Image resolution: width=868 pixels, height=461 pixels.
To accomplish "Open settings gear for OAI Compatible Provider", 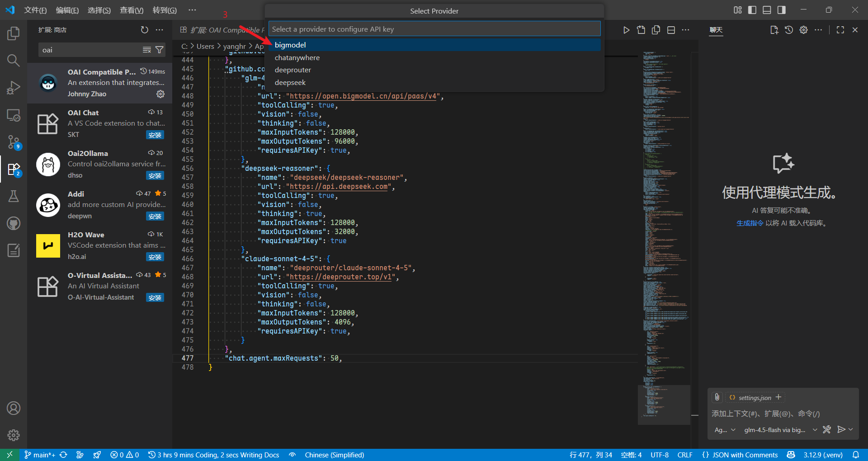I will coord(160,94).
